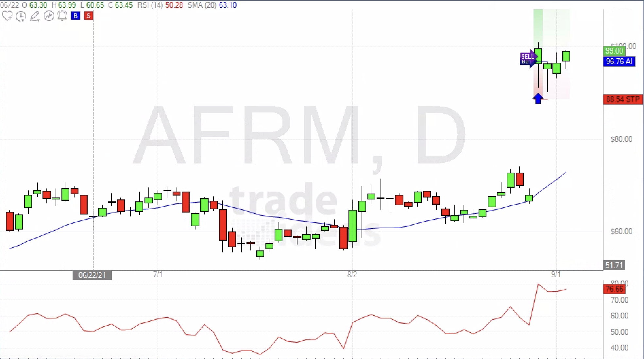Open the alerts bell icon
Screen dimensions: 644x359
pos(62,15)
